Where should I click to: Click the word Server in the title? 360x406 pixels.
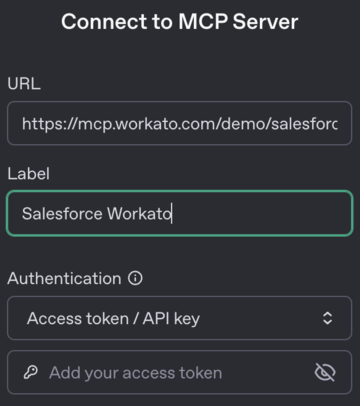[265, 22]
